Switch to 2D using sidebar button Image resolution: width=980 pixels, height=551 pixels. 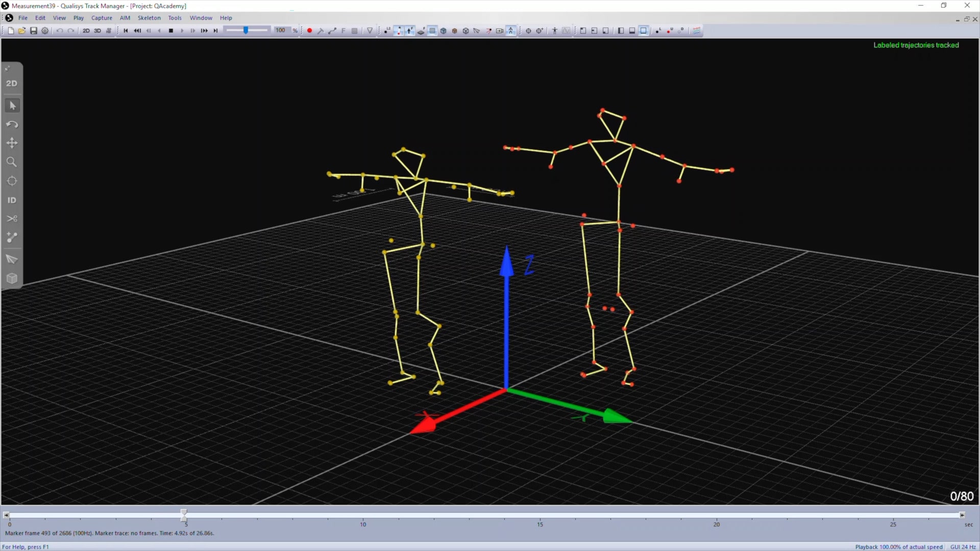point(12,83)
